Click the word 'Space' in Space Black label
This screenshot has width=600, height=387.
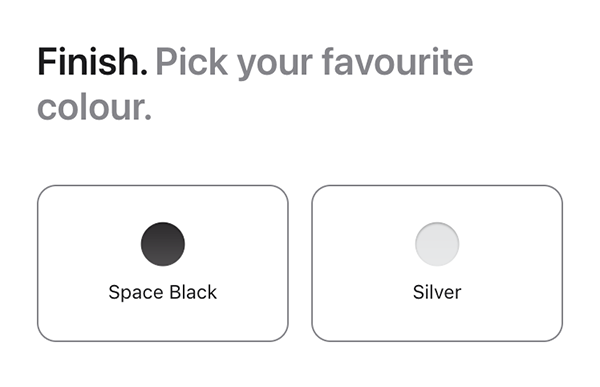pos(136,293)
